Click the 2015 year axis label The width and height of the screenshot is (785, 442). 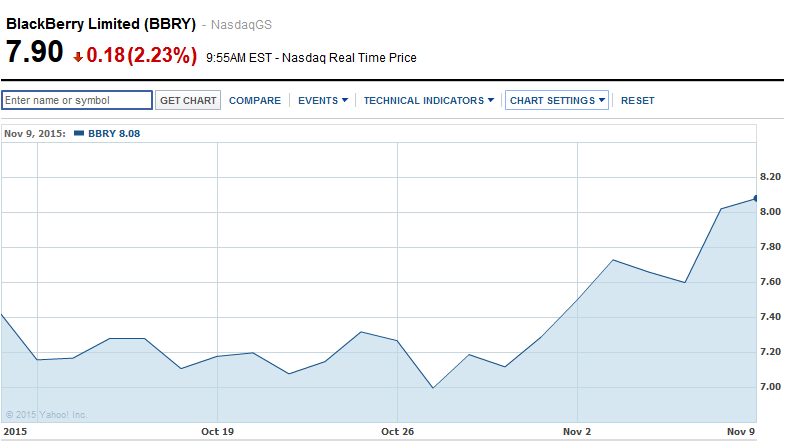pos(15,431)
